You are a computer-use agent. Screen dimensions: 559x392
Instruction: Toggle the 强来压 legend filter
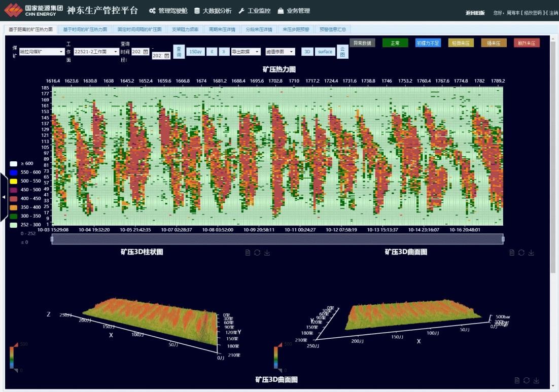(x=494, y=43)
